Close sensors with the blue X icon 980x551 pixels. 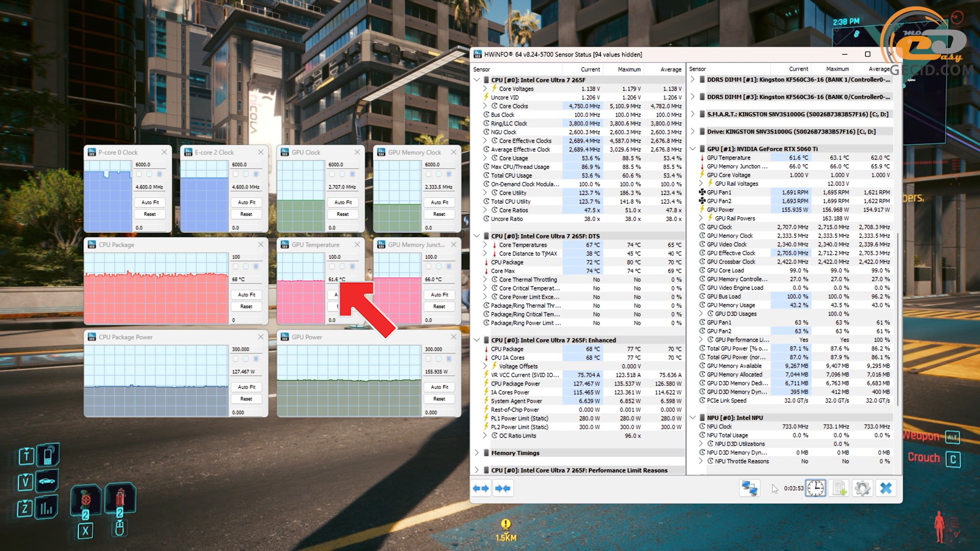tap(886, 488)
